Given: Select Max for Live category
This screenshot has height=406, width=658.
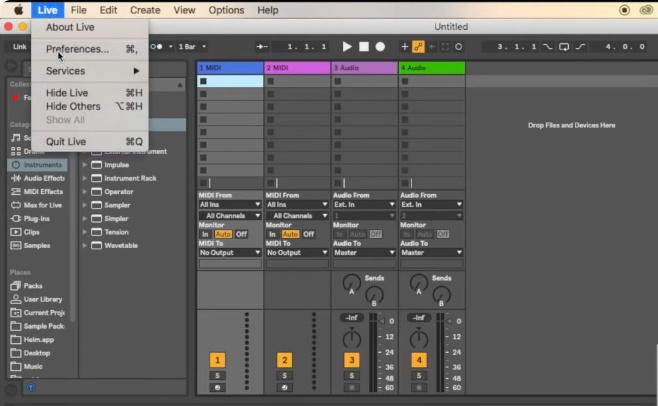Looking at the screenshot, I should [37, 205].
